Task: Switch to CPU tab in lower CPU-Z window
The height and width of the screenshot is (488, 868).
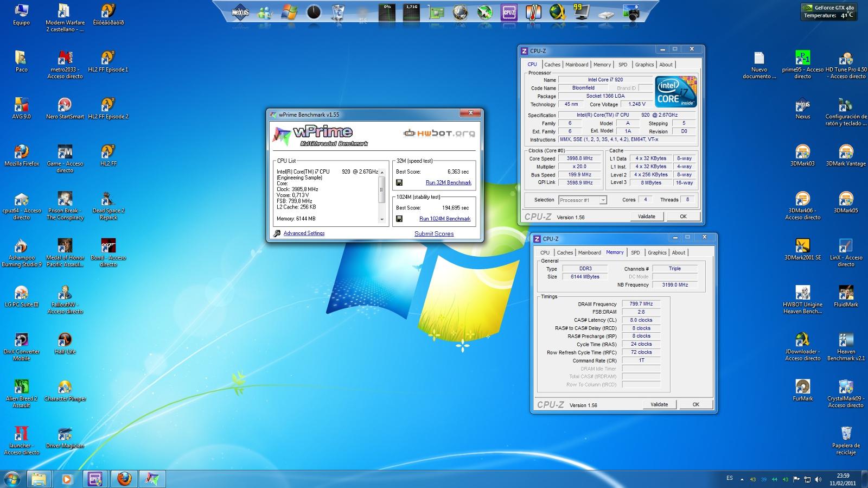Action: (x=545, y=252)
